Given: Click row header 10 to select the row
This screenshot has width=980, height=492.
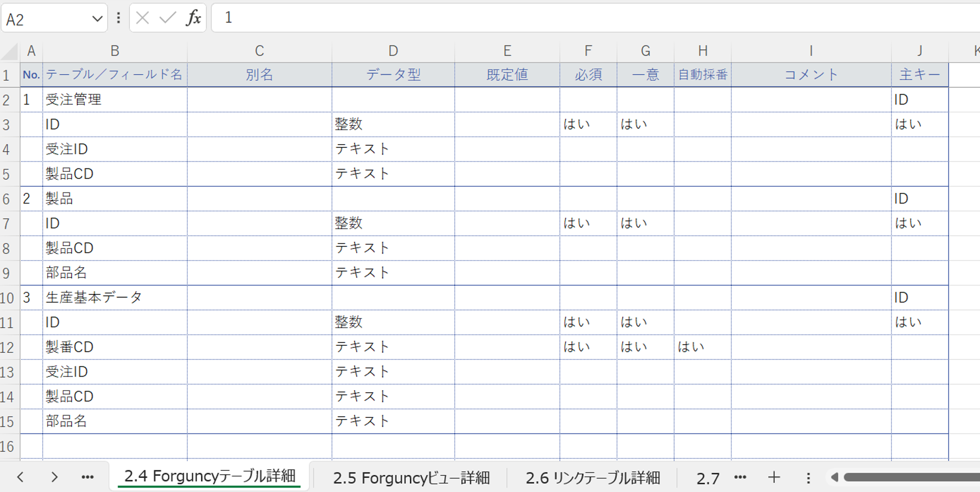Looking at the screenshot, I should click(x=8, y=297).
